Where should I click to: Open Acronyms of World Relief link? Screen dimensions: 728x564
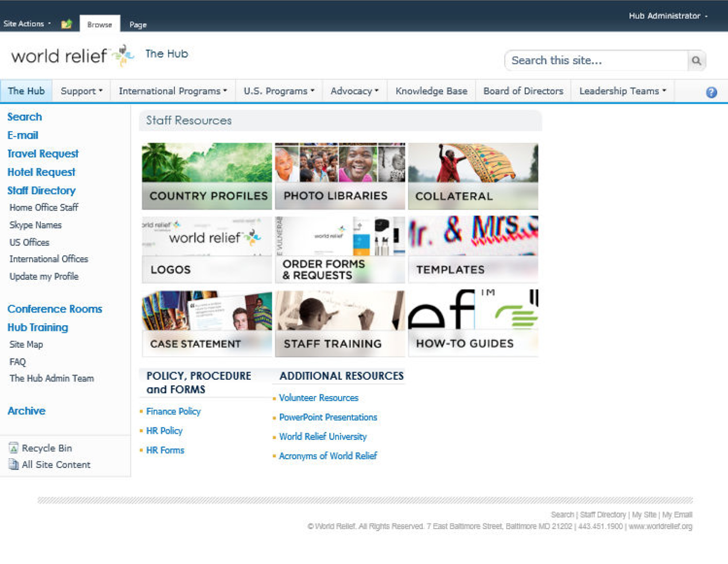tap(328, 456)
